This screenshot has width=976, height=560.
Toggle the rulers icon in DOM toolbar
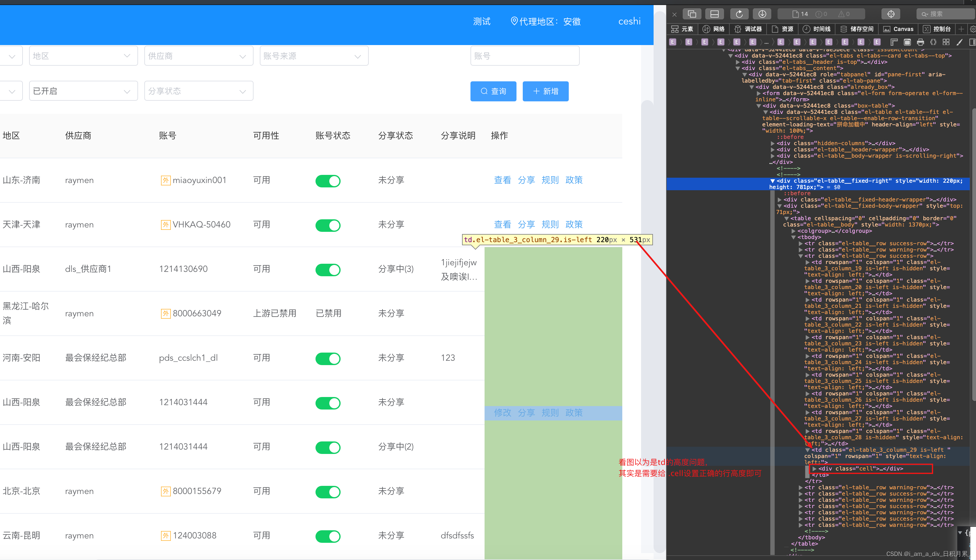click(x=894, y=42)
